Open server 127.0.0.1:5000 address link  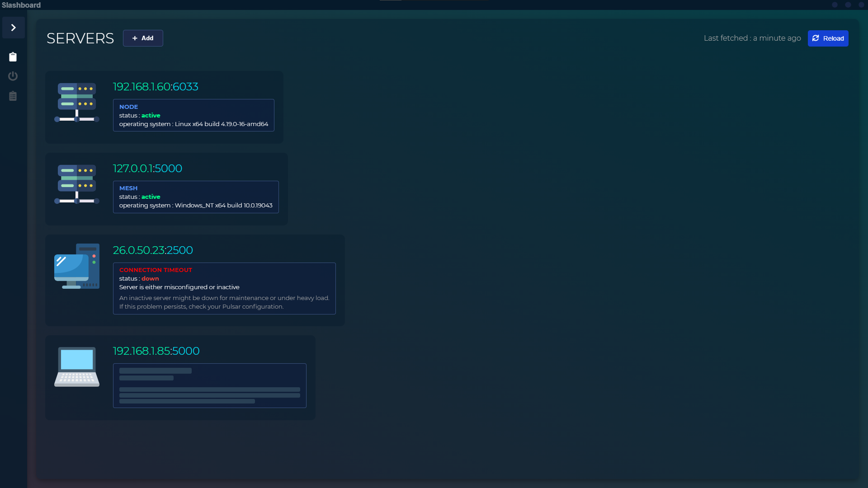(x=147, y=169)
